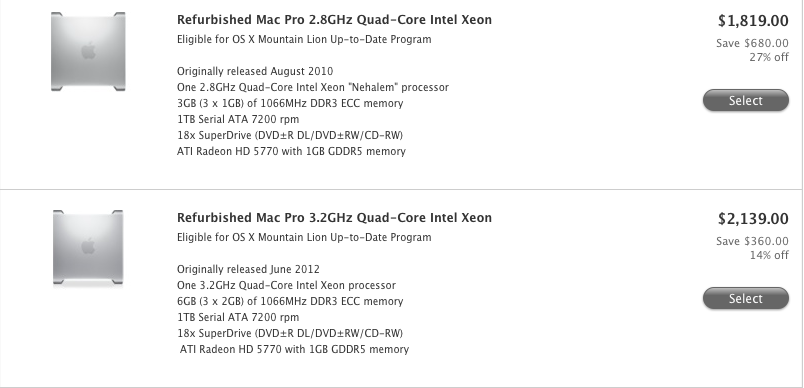The height and width of the screenshot is (388, 804).
Task: Click the 27% off label
Action: coord(769,57)
